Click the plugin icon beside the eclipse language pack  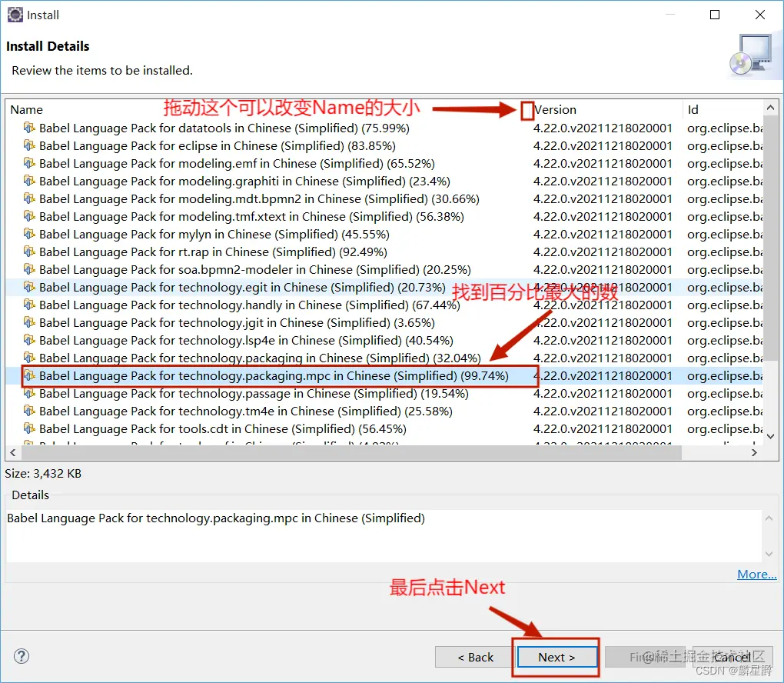[x=29, y=145]
